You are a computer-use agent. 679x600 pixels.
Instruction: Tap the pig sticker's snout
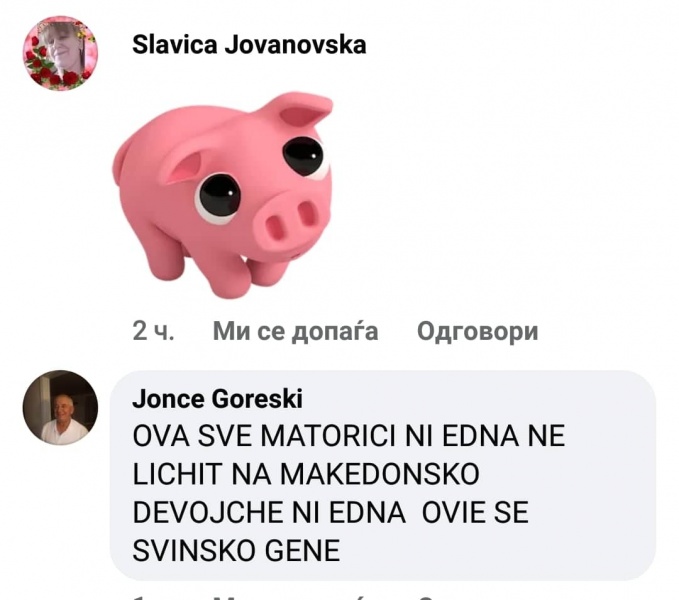(289, 222)
